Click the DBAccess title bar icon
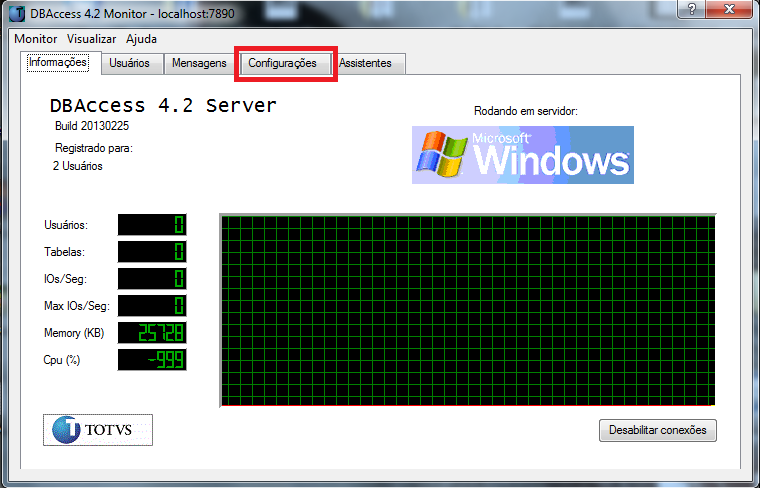The image size is (760, 488). (17, 13)
